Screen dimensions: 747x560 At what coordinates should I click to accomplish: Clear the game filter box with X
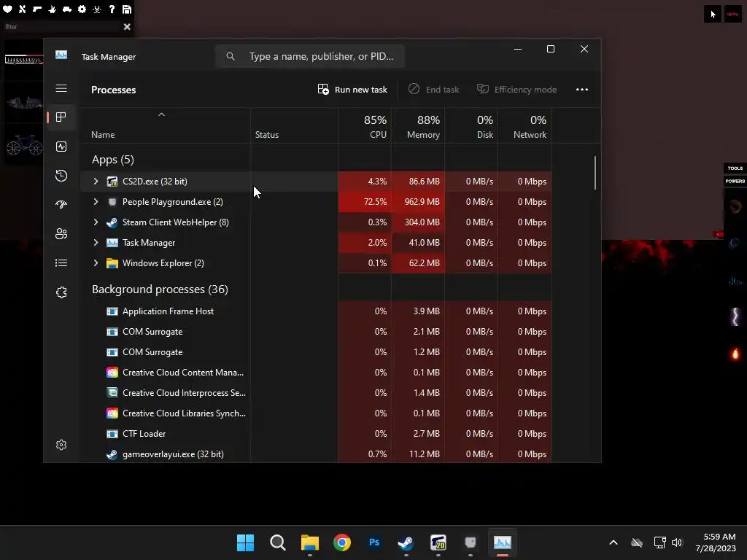127,27
